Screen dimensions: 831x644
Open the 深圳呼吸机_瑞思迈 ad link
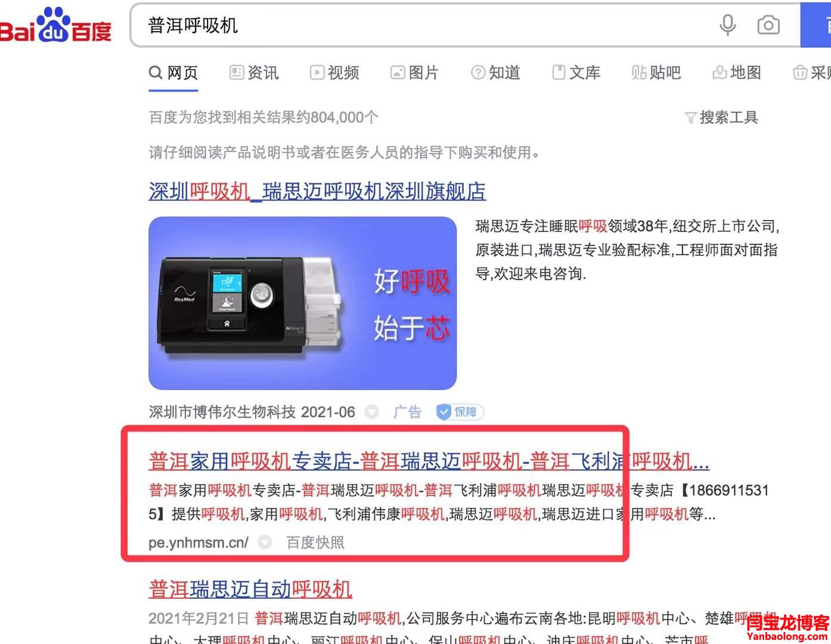point(317,191)
